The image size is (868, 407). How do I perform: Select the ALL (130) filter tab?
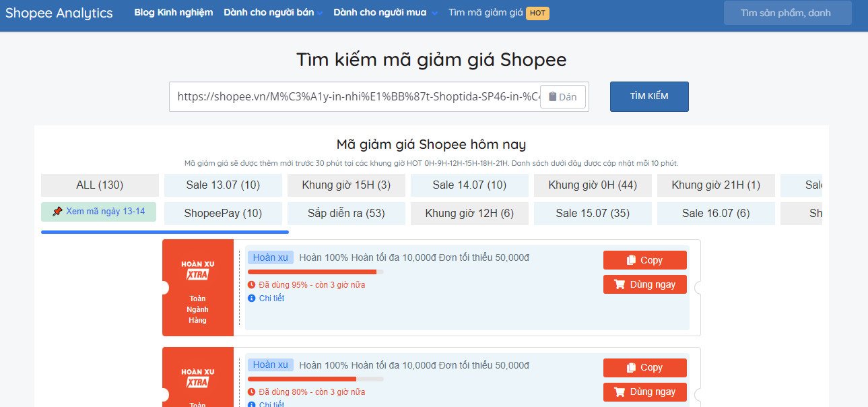pyautogui.click(x=100, y=185)
